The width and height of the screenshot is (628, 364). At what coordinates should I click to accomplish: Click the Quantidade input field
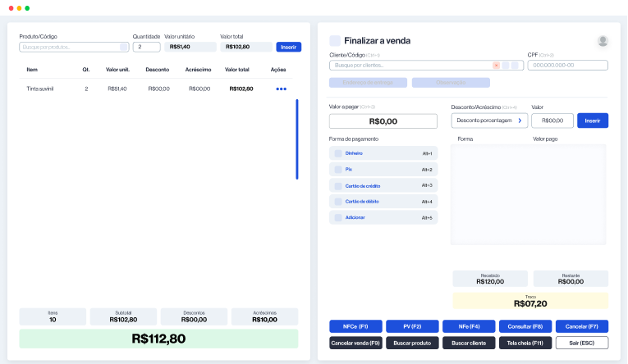pyautogui.click(x=147, y=48)
